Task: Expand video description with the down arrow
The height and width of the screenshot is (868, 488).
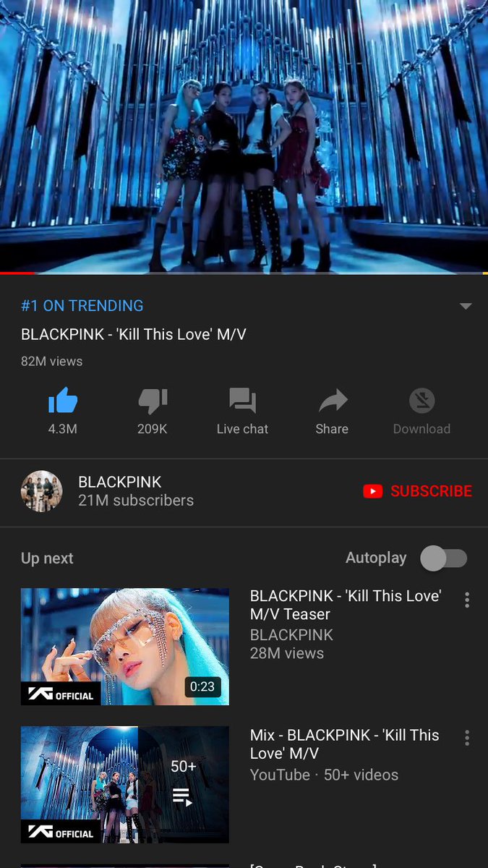Action: (466, 306)
